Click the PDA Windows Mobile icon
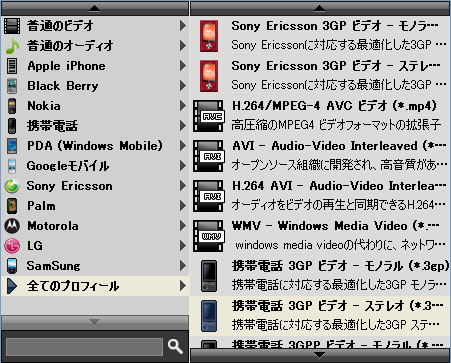451x363 pixels. point(12,146)
